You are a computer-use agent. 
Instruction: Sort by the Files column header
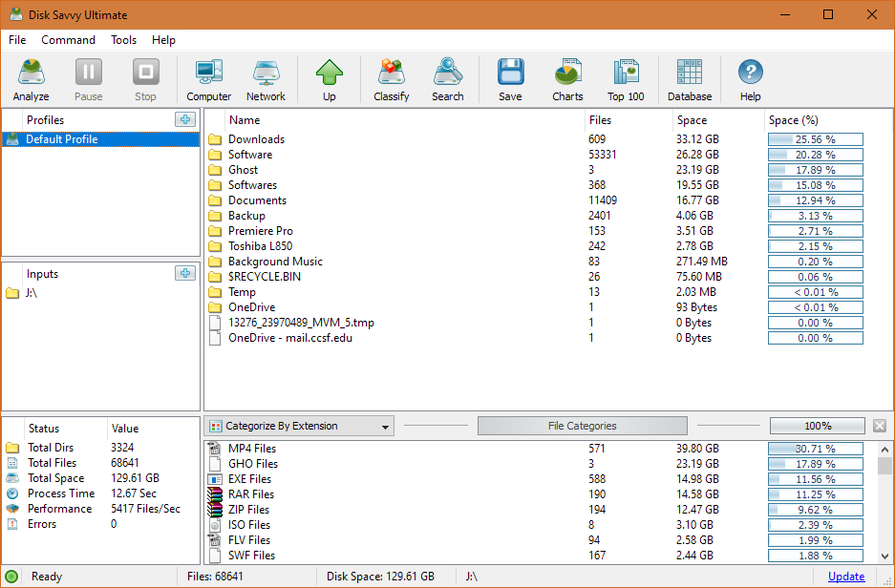(x=629, y=119)
